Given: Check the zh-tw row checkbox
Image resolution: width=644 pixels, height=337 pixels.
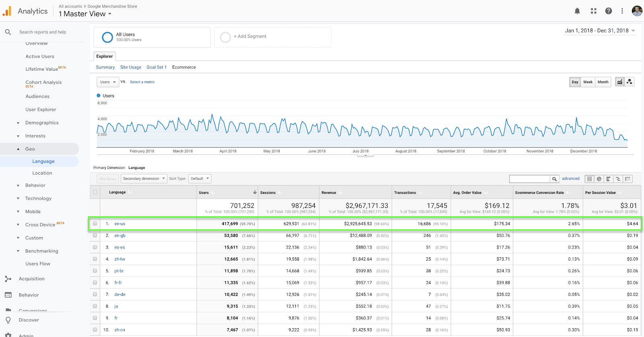Looking at the screenshot, I should point(95,259).
